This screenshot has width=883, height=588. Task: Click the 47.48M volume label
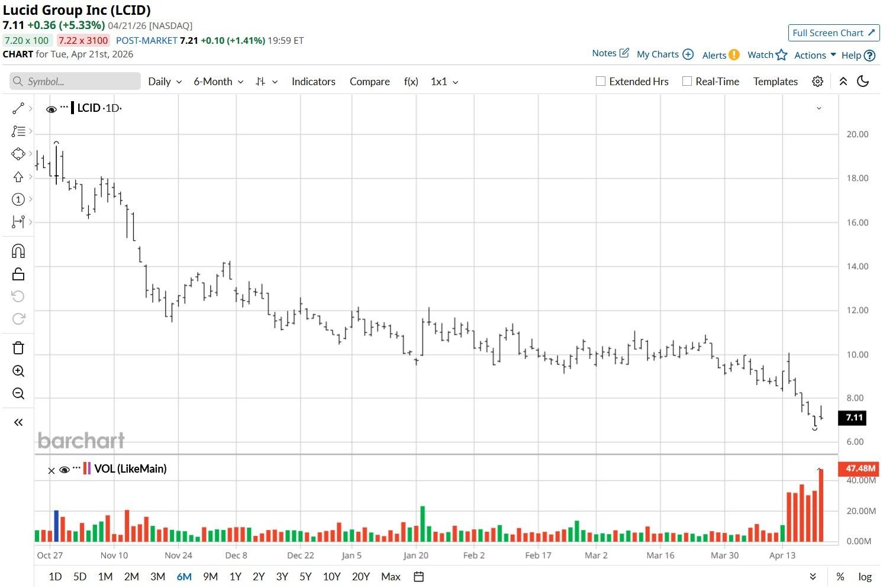859,469
